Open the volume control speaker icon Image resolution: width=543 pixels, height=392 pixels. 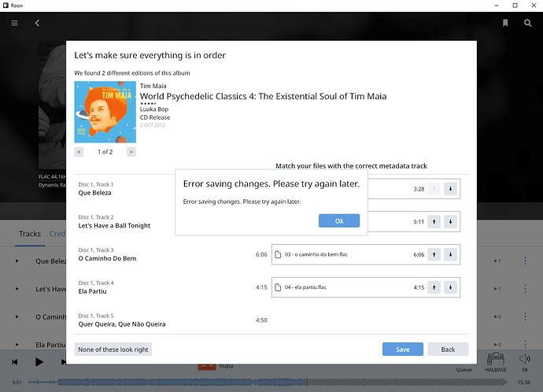[x=525, y=360]
